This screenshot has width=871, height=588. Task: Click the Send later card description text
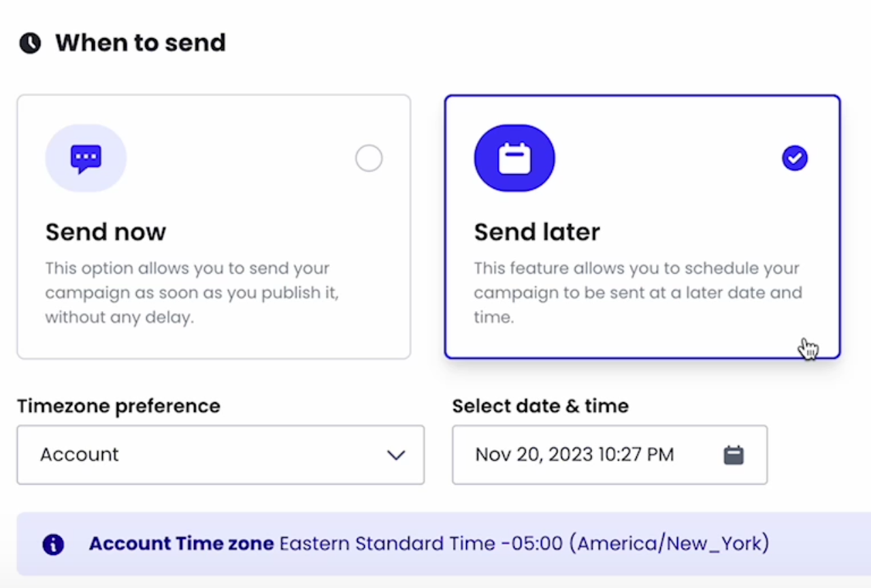[x=638, y=293]
